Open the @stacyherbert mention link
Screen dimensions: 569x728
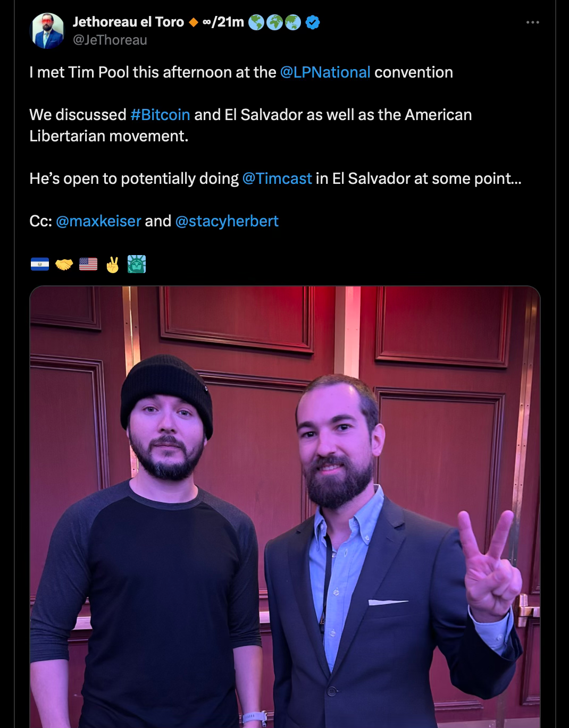click(x=227, y=221)
